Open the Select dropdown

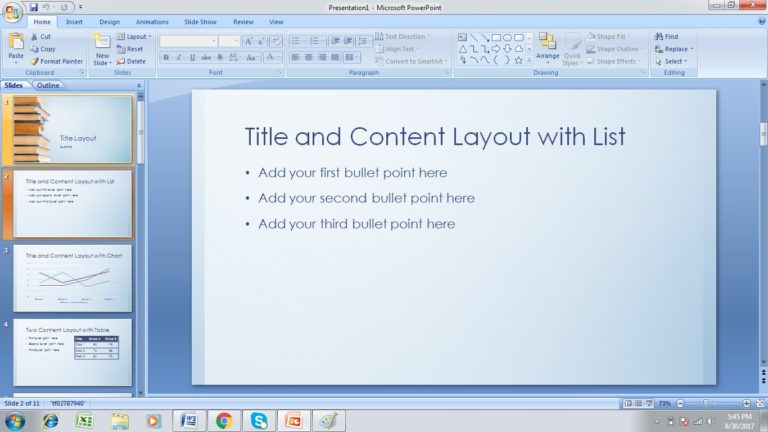coord(671,61)
